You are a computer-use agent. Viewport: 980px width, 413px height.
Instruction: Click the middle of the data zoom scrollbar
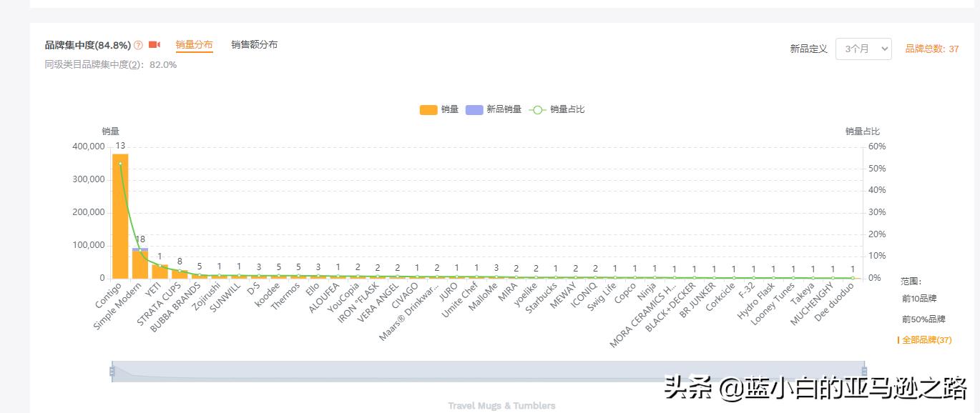[488, 371]
